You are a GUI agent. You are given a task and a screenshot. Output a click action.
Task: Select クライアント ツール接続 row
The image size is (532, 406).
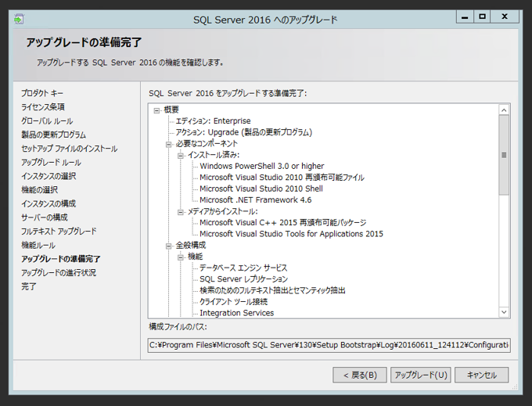pyautogui.click(x=233, y=301)
